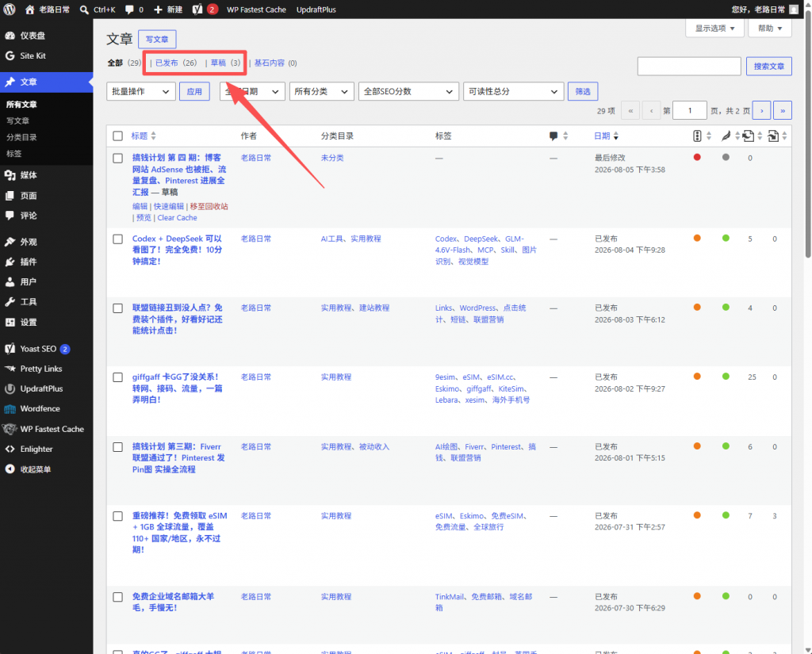Screen dimensions: 812x654
Task: Select checkbox for 联盟链接丑到没人点 post
Action: 117,308
